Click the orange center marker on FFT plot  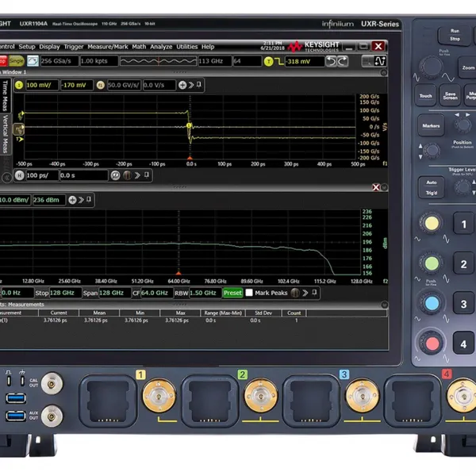tap(178, 274)
